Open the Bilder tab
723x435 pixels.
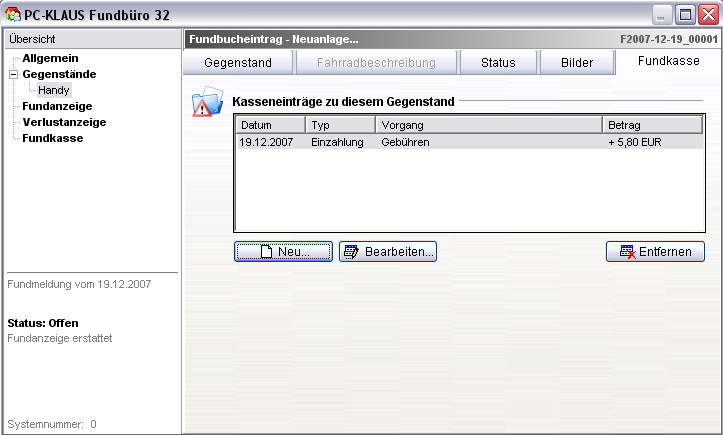576,63
